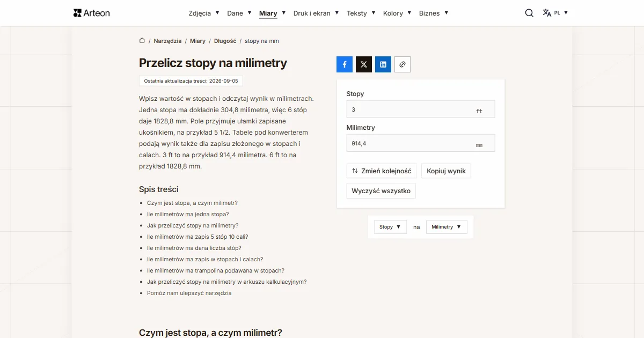This screenshot has height=338, width=644.
Task: Jump to the trampolina podawana w stopach section
Action: click(216, 270)
